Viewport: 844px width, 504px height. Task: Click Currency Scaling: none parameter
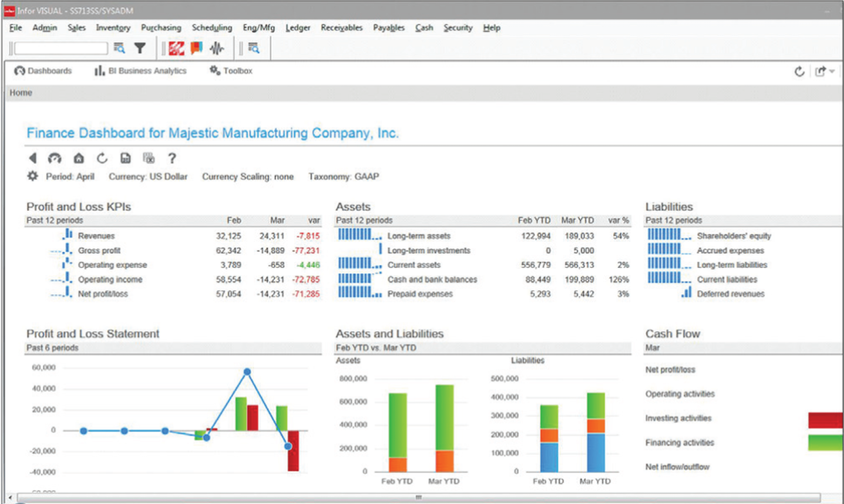248,177
